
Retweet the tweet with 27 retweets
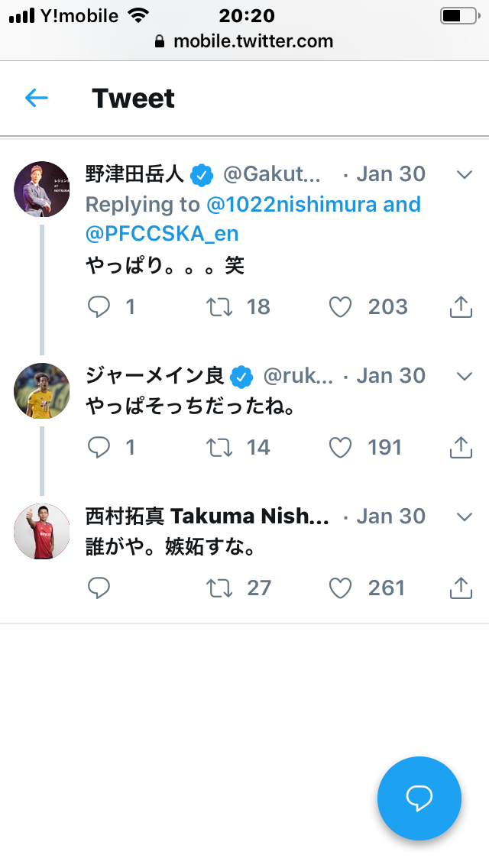pyautogui.click(x=220, y=588)
